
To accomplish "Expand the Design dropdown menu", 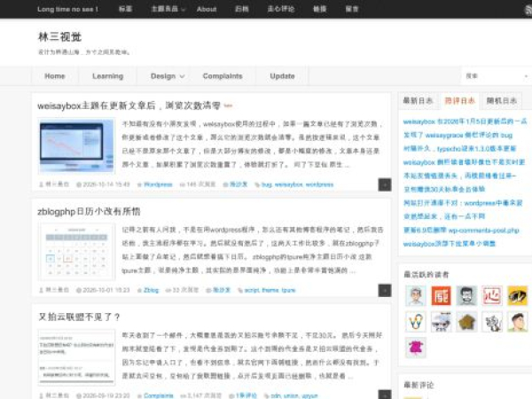I will tap(167, 76).
